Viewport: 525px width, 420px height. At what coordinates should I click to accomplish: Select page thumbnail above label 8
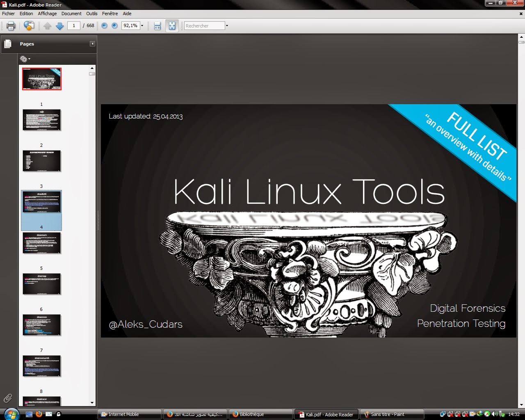[41, 366]
